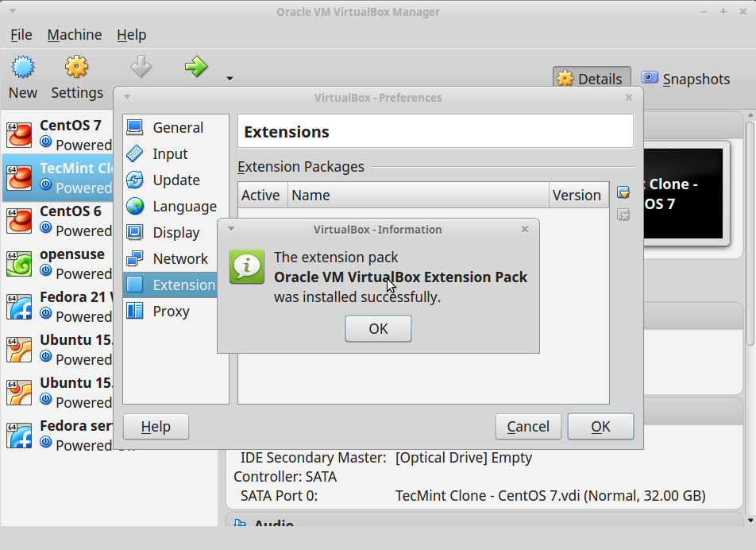Image resolution: width=756 pixels, height=550 pixels.
Task: Click the General monitor icon in Preferences
Action: [x=135, y=127]
